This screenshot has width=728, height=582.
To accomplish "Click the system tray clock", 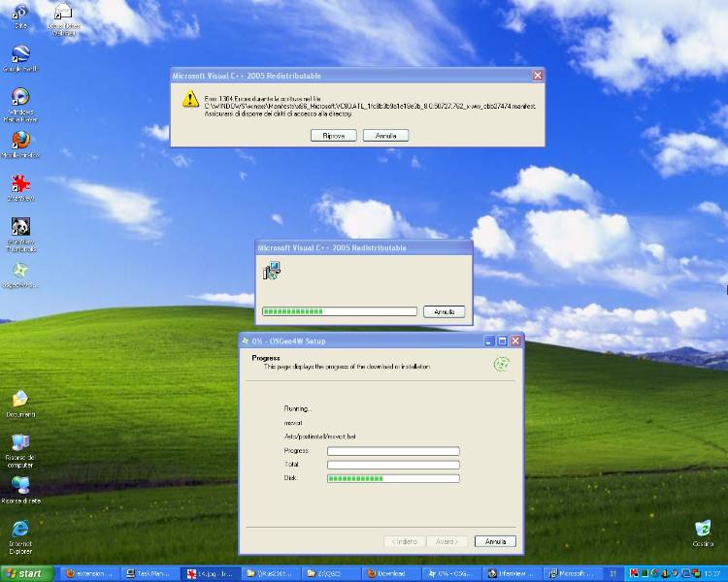I will pos(712,573).
